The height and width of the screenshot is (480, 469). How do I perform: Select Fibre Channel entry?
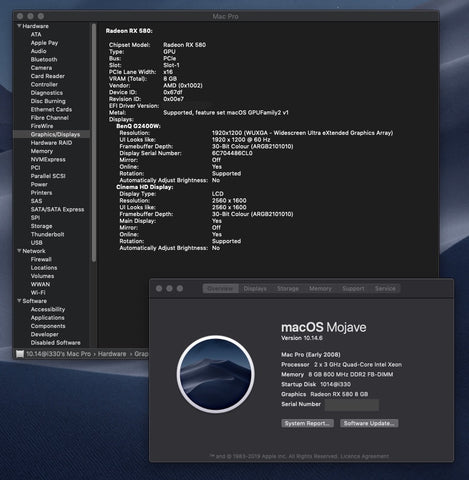(50, 118)
